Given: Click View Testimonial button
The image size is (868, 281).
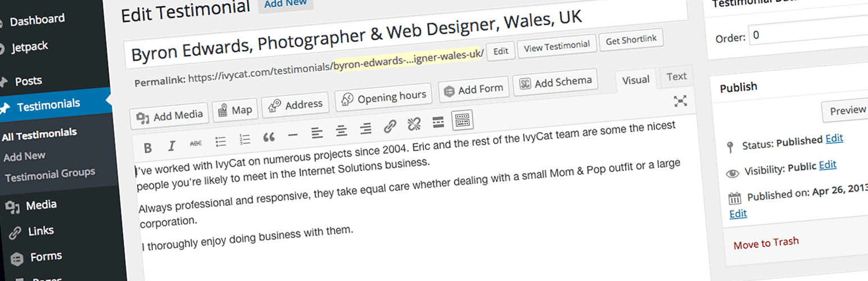Looking at the screenshot, I should (557, 46).
